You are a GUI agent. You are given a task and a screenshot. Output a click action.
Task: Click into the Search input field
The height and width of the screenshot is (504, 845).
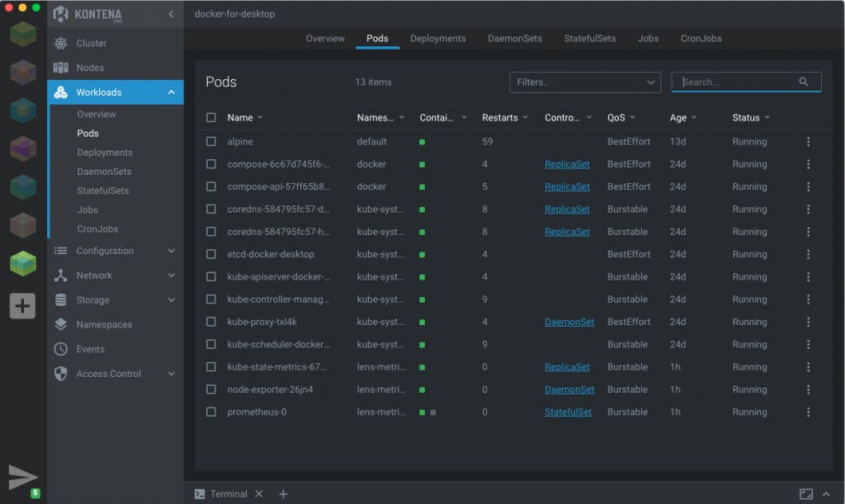[x=736, y=82]
